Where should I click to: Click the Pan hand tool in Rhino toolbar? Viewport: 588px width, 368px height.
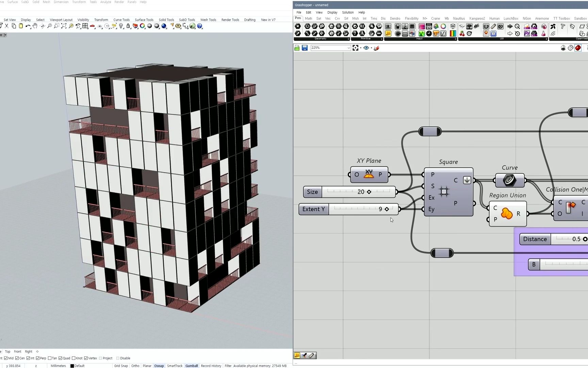click(35, 26)
